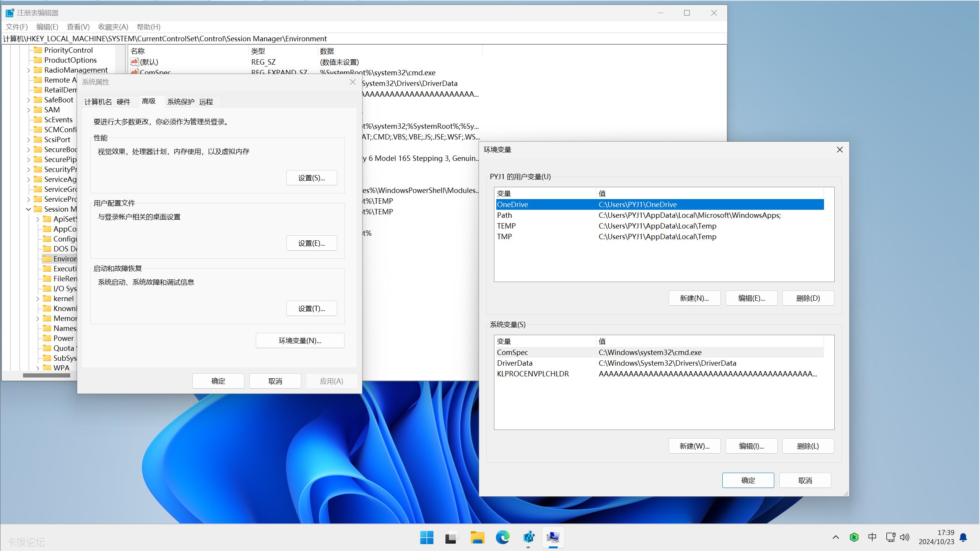The width and height of the screenshot is (980, 551).
Task: Open the 收藏夹(A) menu
Action: coord(113,27)
